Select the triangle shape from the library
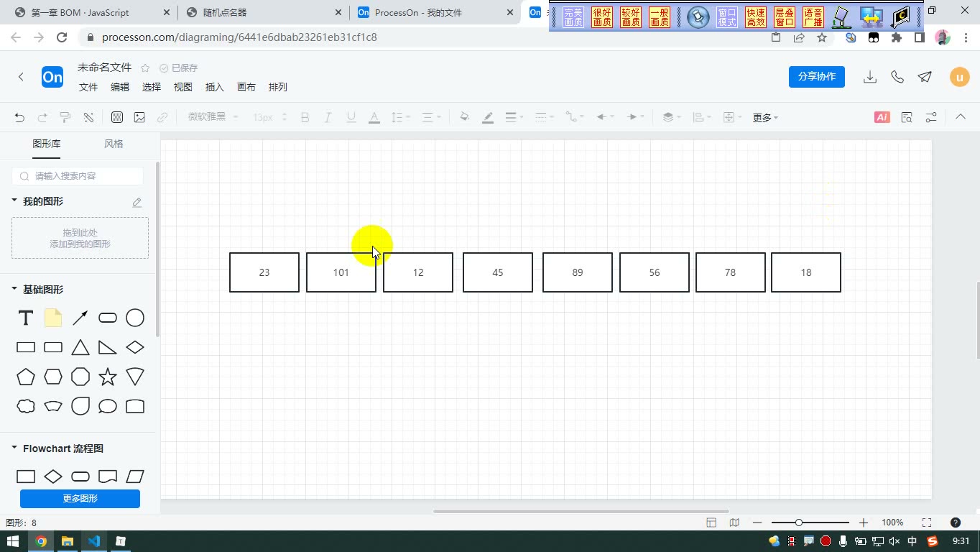 click(80, 347)
